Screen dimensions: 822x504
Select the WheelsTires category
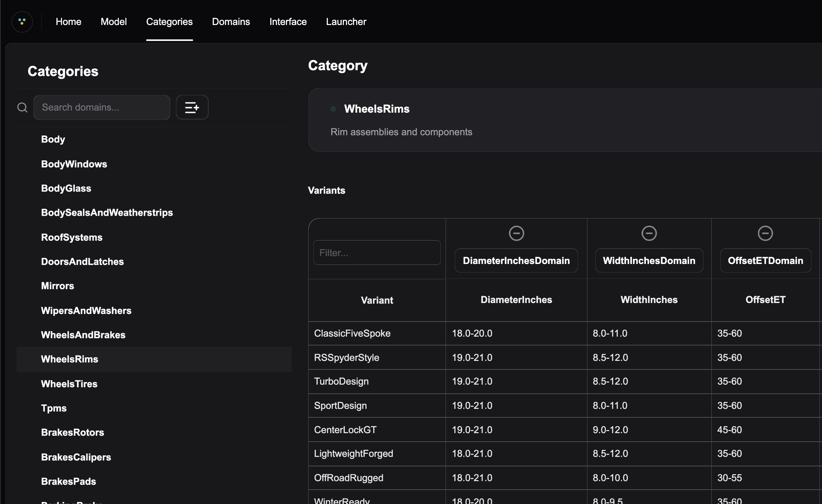[69, 384]
